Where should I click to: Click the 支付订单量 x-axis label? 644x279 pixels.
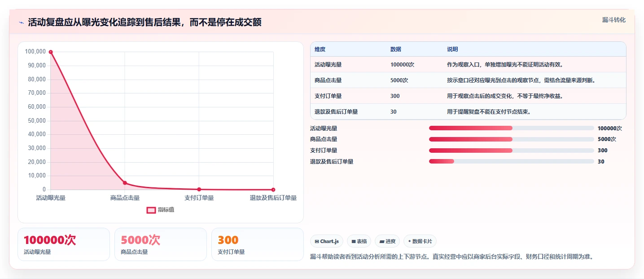[x=199, y=198]
